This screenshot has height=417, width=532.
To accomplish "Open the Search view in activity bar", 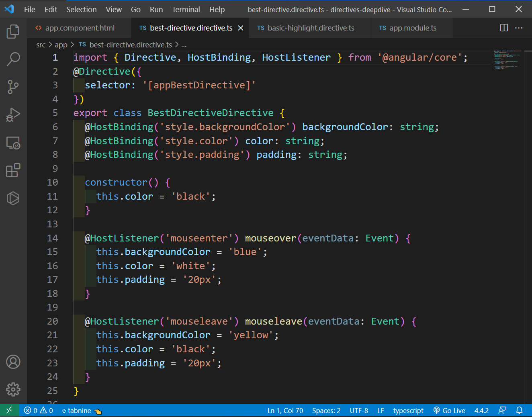I will [13, 59].
